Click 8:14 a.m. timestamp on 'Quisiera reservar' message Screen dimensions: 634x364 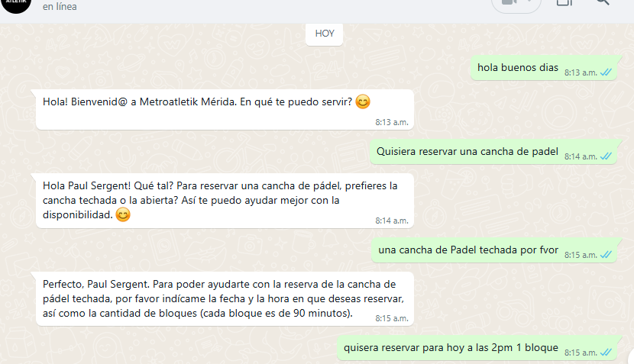[x=581, y=156]
